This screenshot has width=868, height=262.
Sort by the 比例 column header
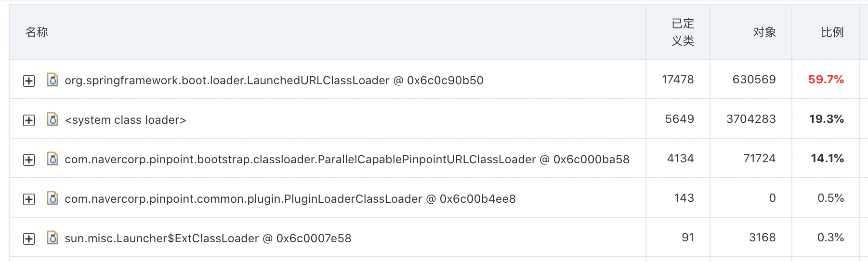[832, 32]
